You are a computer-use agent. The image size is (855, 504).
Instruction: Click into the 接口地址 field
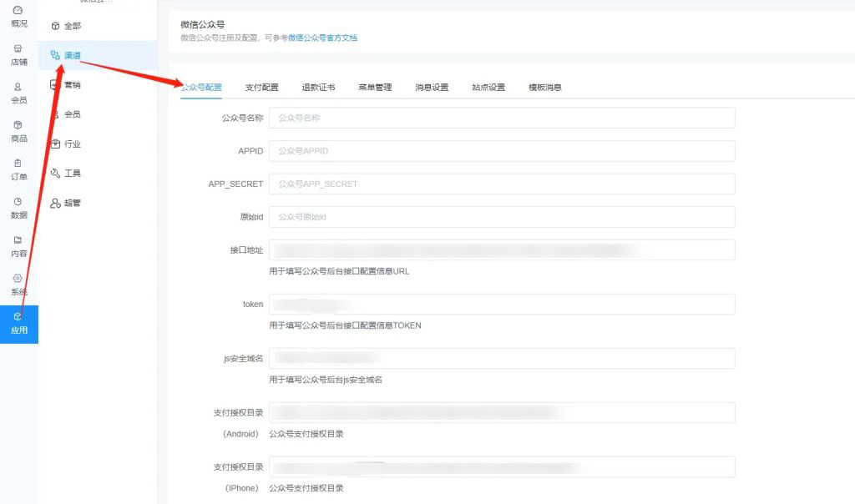(502, 250)
